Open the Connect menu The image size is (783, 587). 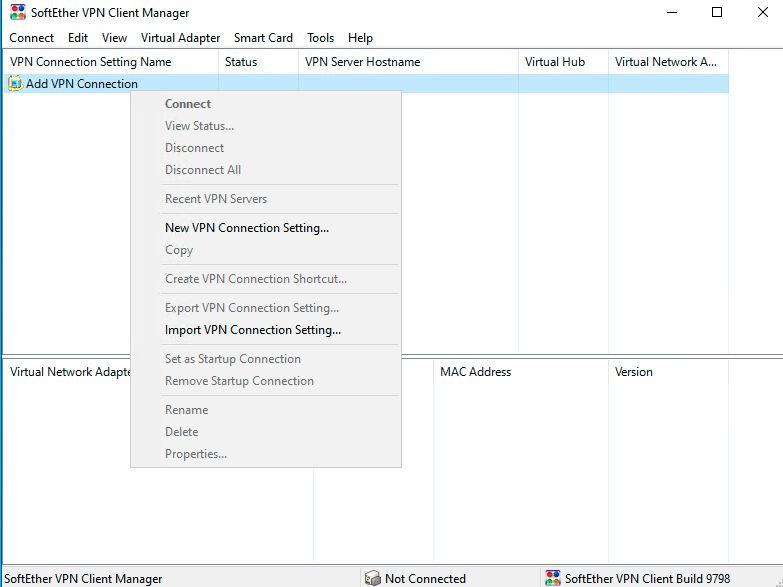32,38
